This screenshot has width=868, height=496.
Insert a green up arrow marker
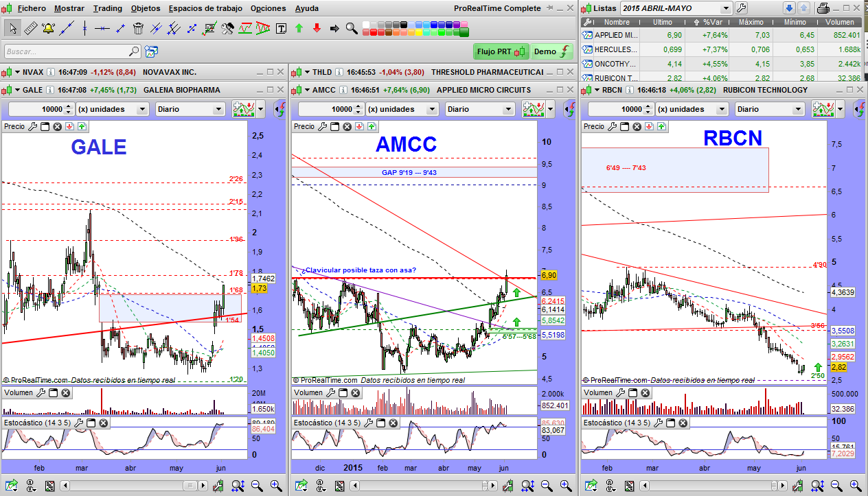pyautogui.click(x=299, y=28)
